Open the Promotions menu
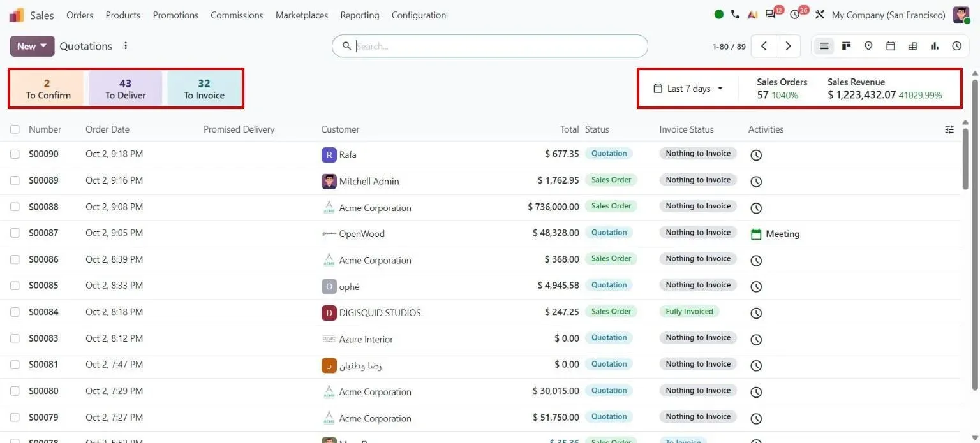Image resolution: width=980 pixels, height=443 pixels. tap(175, 15)
